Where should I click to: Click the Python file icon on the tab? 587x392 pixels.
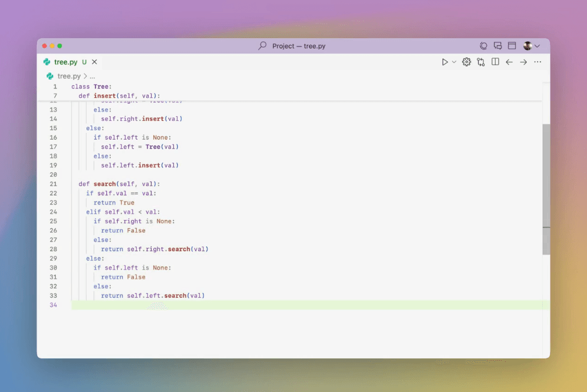pos(47,62)
